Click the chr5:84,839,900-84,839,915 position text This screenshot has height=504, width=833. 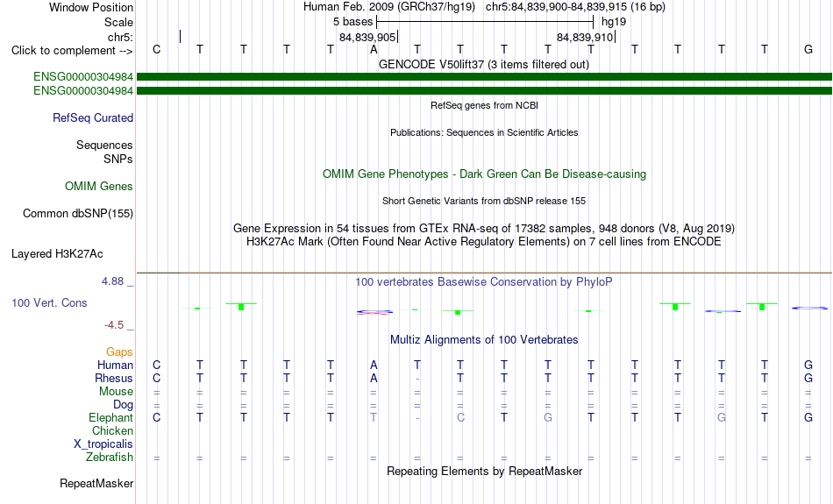[x=575, y=7]
